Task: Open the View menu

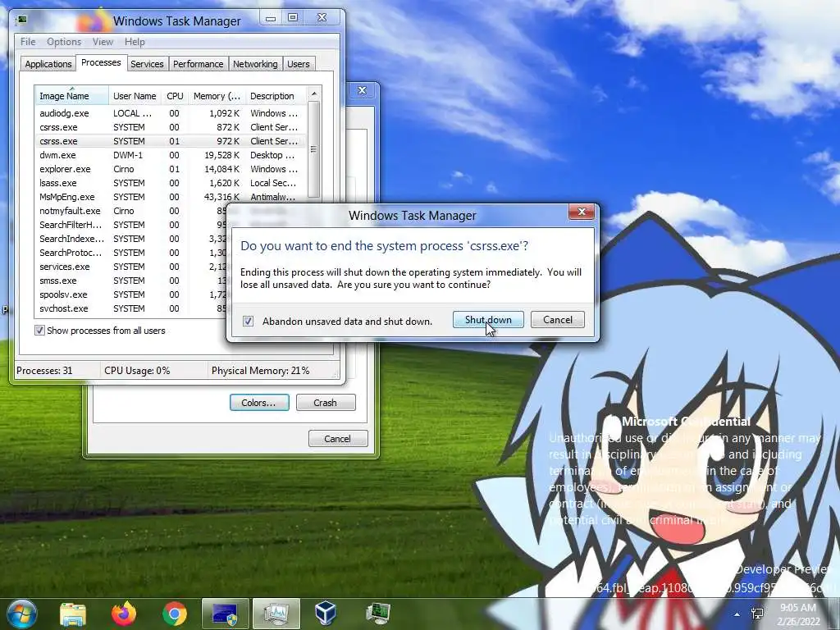Action: [x=103, y=42]
